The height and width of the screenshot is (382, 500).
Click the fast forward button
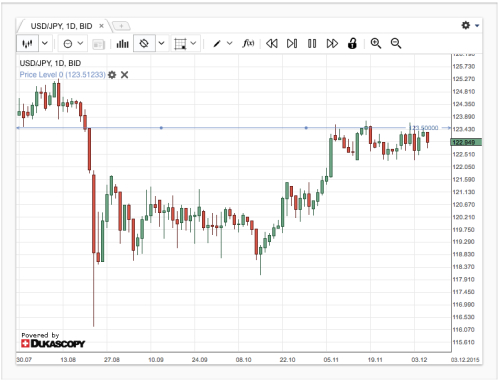click(332, 43)
